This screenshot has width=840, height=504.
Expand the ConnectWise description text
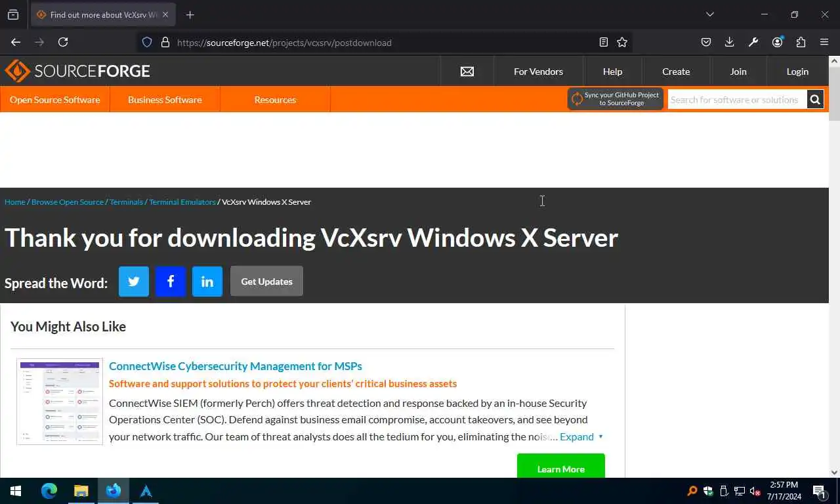click(x=581, y=436)
